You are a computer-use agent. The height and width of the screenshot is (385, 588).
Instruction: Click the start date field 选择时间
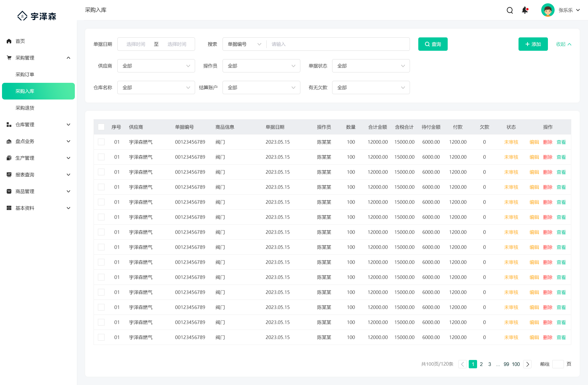[x=136, y=44]
